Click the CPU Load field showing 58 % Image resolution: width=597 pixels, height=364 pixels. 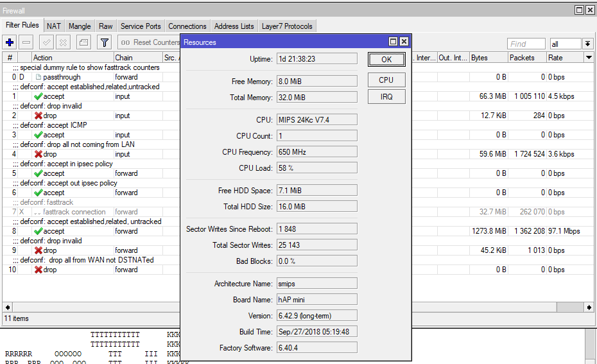point(316,168)
